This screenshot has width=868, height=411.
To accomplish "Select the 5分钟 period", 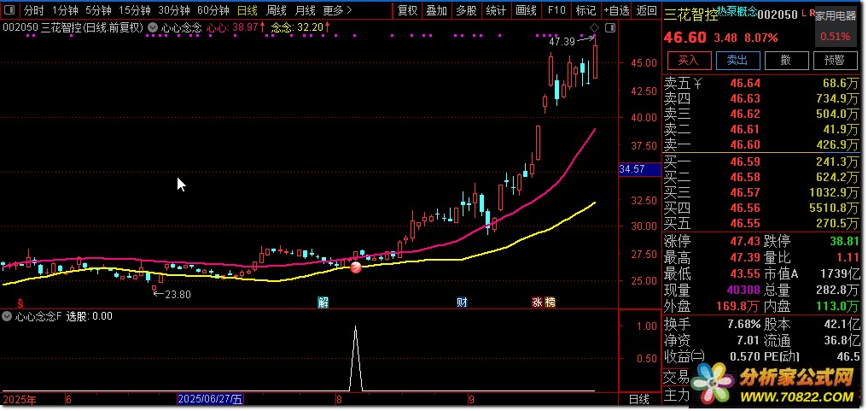I will (98, 10).
